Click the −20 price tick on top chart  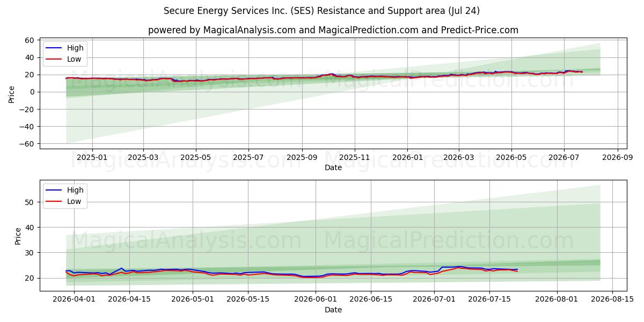point(27,109)
